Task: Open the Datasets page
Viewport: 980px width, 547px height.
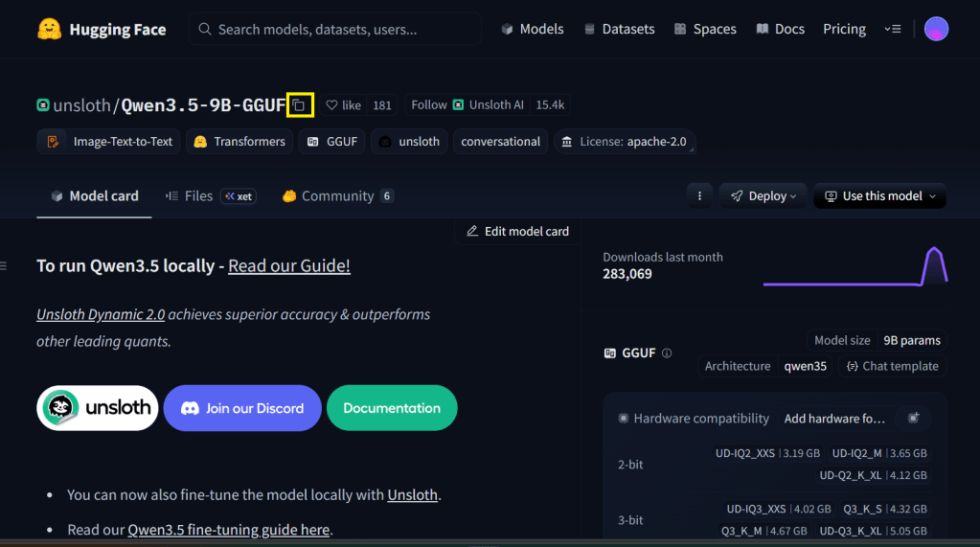Action: tap(620, 30)
